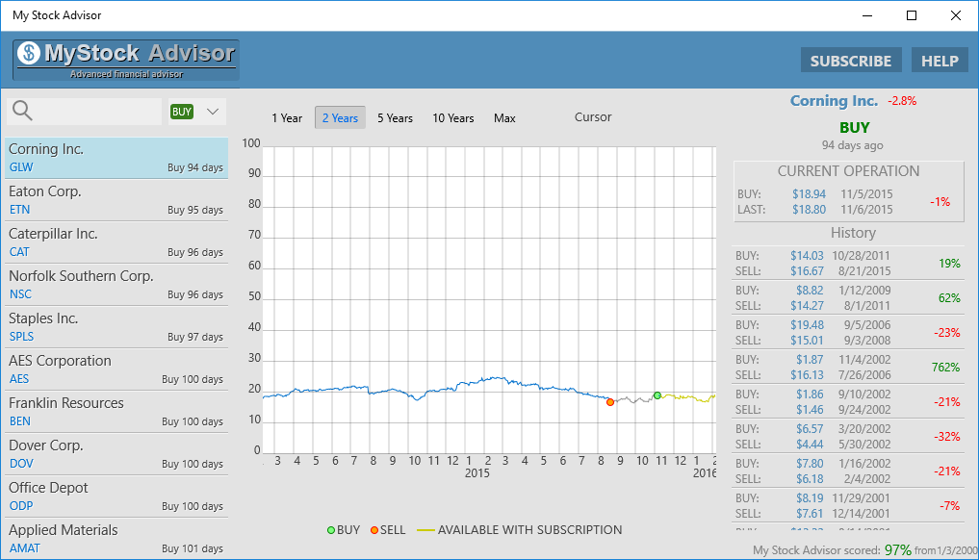Click the magnifying glass search icon
This screenshot has height=560, width=979.
click(22, 111)
